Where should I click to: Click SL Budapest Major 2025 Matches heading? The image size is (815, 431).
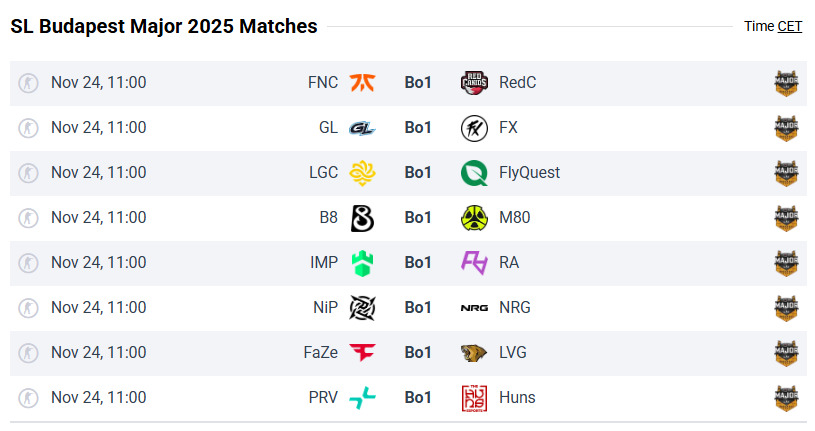pyautogui.click(x=164, y=27)
